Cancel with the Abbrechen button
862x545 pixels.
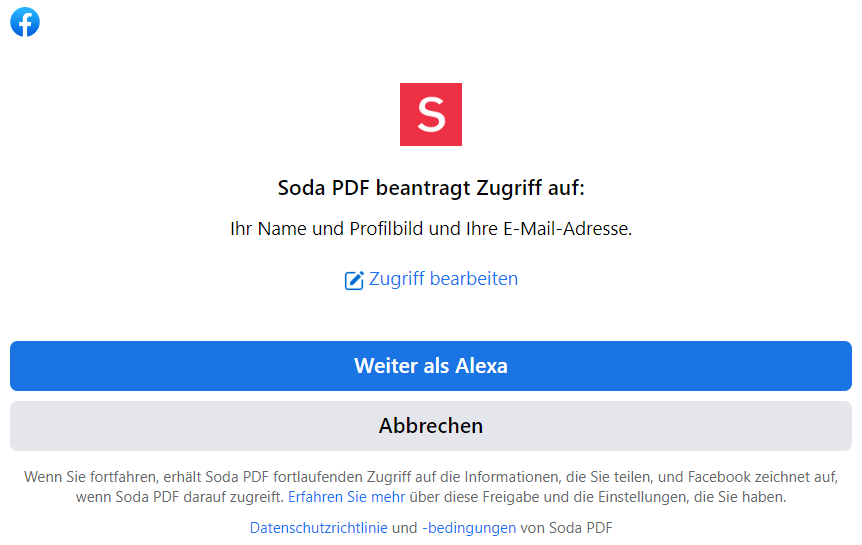coord(431,426)
